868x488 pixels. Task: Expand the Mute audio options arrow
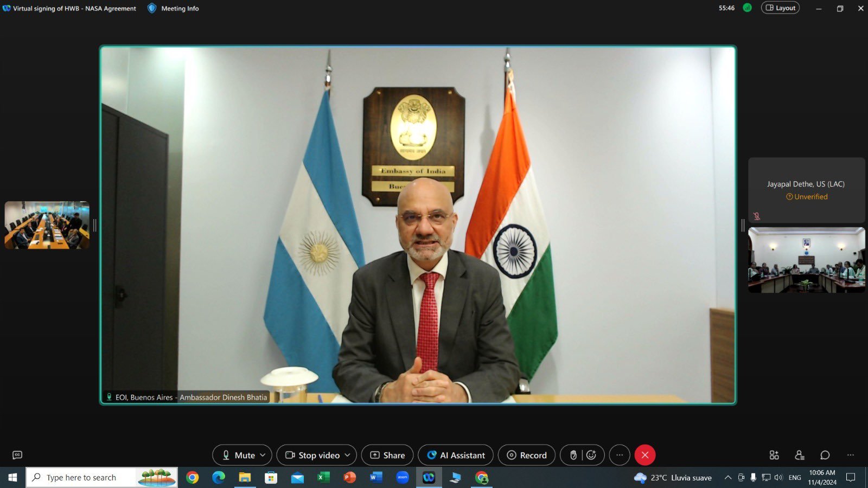pyautogui.click(x=263, y=455)
